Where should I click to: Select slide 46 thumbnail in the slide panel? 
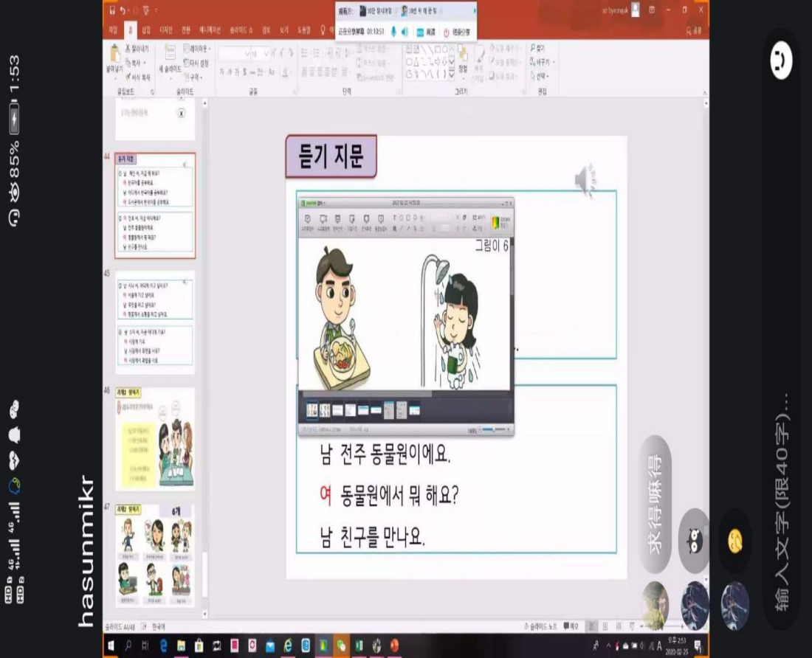click(155, 439)
